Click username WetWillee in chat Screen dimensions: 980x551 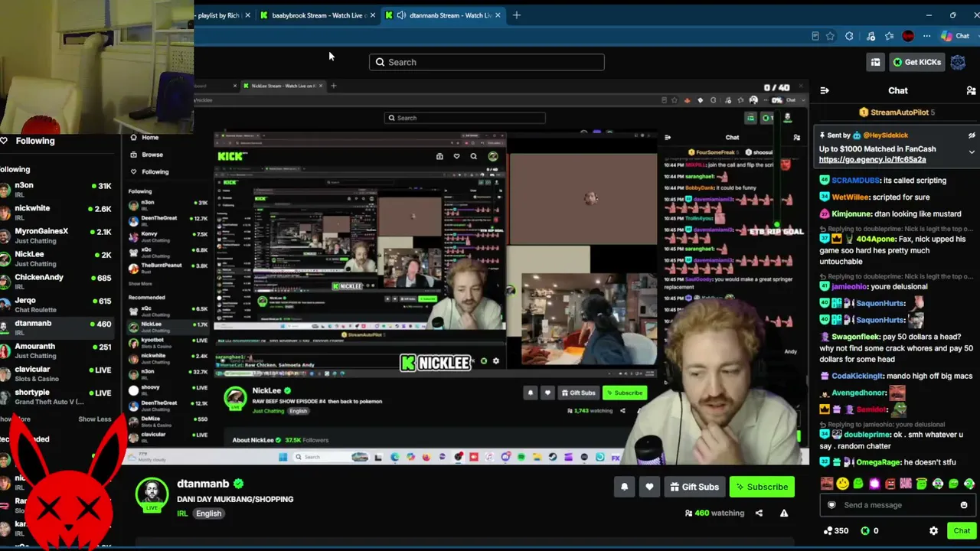pos(851,197)
